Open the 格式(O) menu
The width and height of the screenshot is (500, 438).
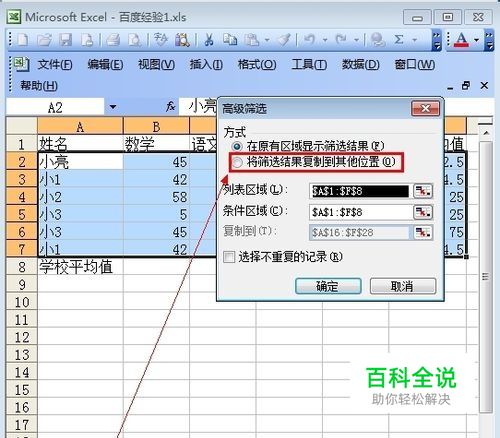[x=257, y=64]
